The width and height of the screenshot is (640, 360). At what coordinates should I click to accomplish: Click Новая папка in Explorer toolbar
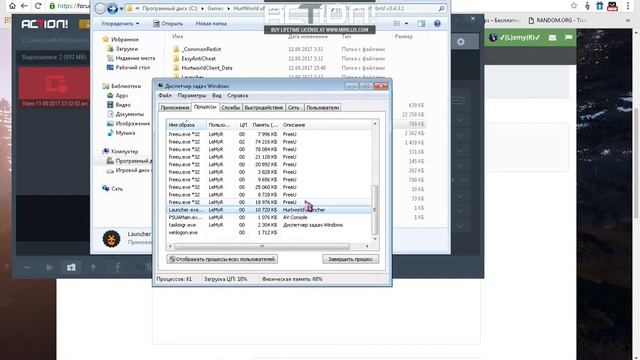(x=211, y=24)
